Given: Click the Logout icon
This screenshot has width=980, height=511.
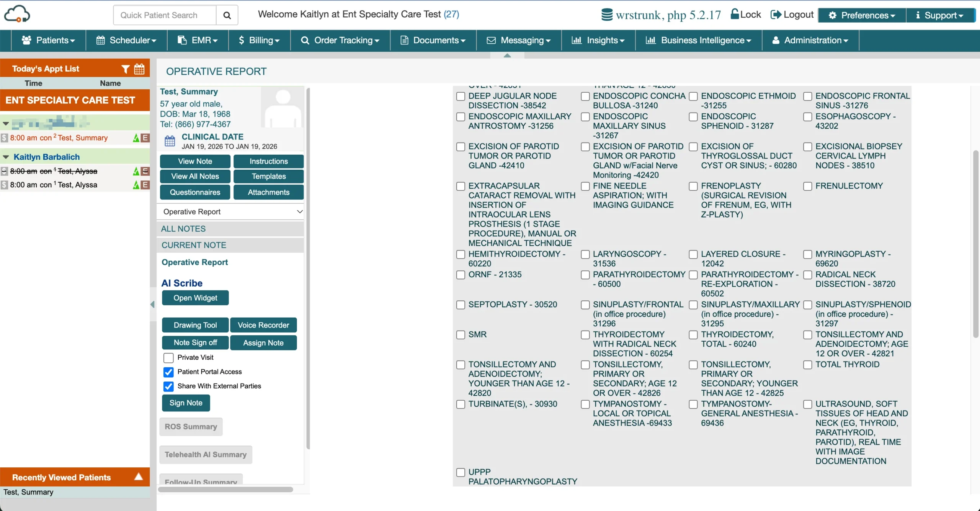Looking at the screenshot, I should [x=776, y=15].
